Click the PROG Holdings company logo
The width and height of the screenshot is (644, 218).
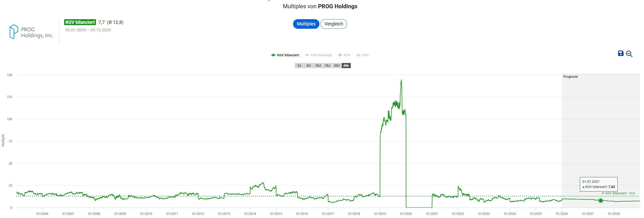tap(31, 32)
